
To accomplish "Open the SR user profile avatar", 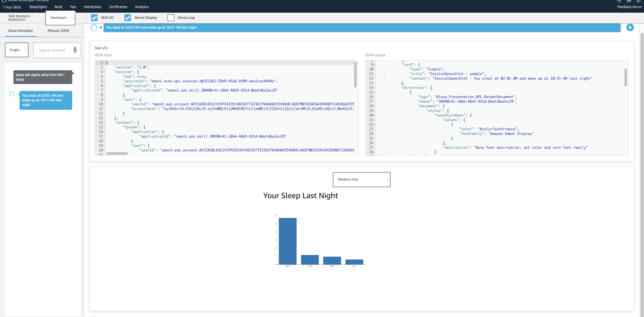I will [x=628, y=1].
